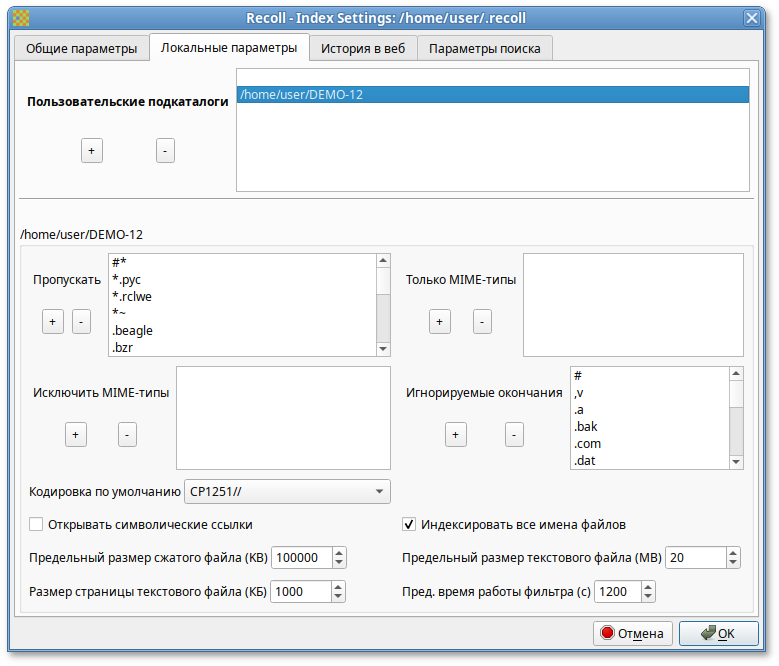Open the История в веб tab
The height and width of the screenshot is (666, 779).
(x=362, y=49)
